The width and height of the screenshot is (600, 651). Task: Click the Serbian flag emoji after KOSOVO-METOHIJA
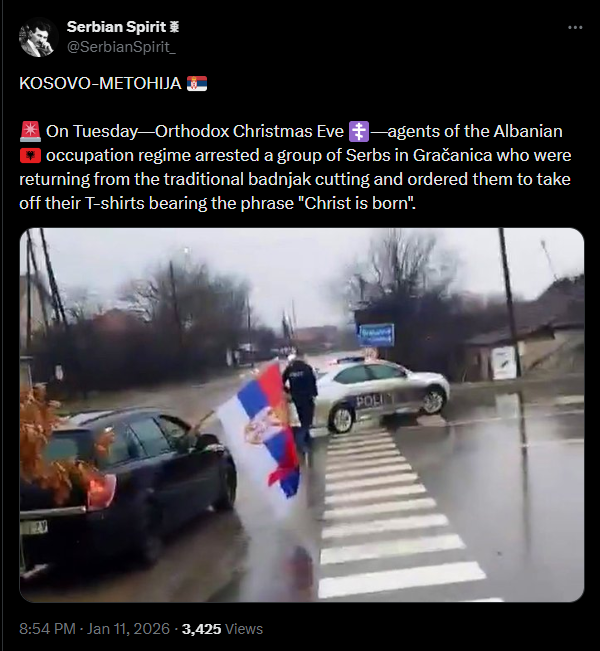(197, 83)
